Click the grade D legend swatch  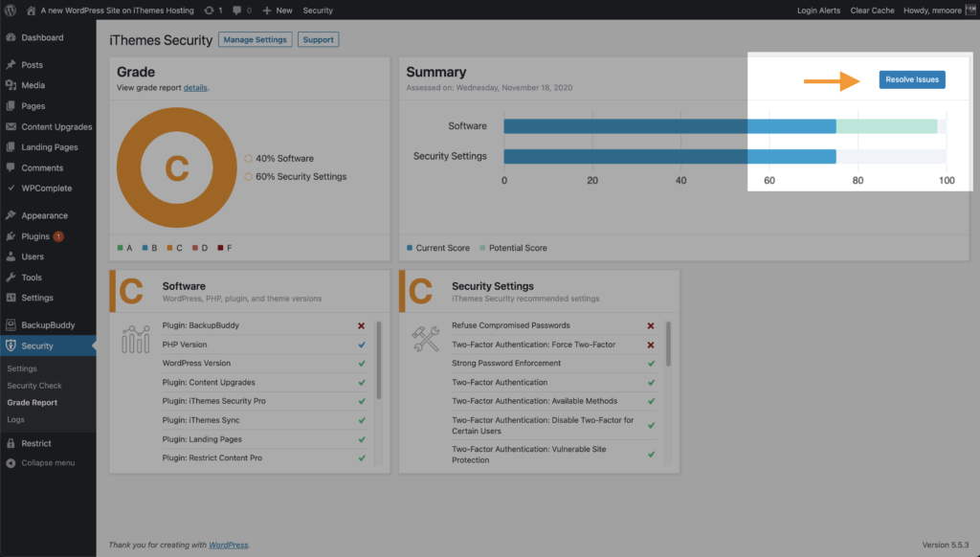point(195,248)
